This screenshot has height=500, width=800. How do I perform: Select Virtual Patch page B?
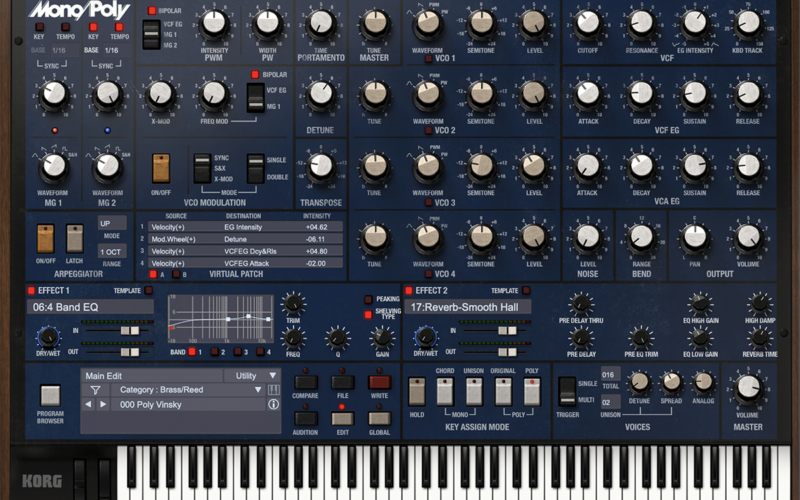[176, 274]
